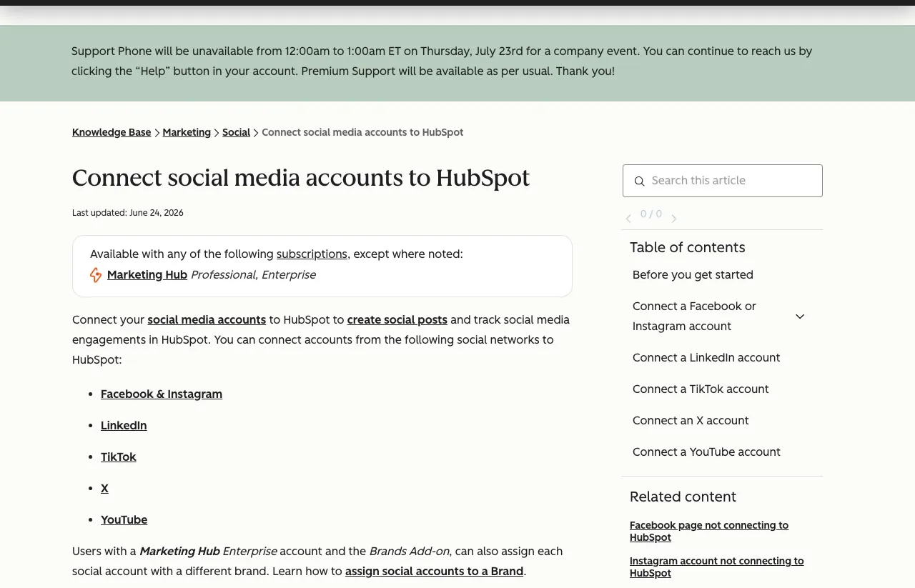Screen dimensions: 915x588
Task: Jump to X list link
Action: [104, 488]
